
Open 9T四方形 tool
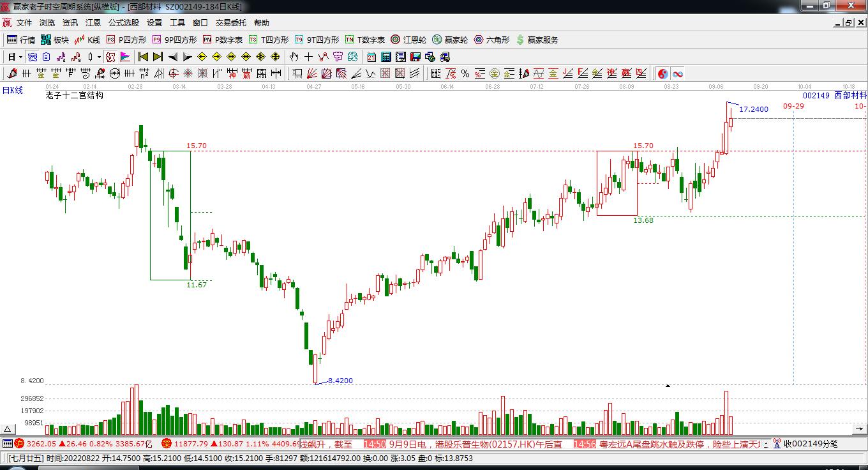[x=317, y=40]
